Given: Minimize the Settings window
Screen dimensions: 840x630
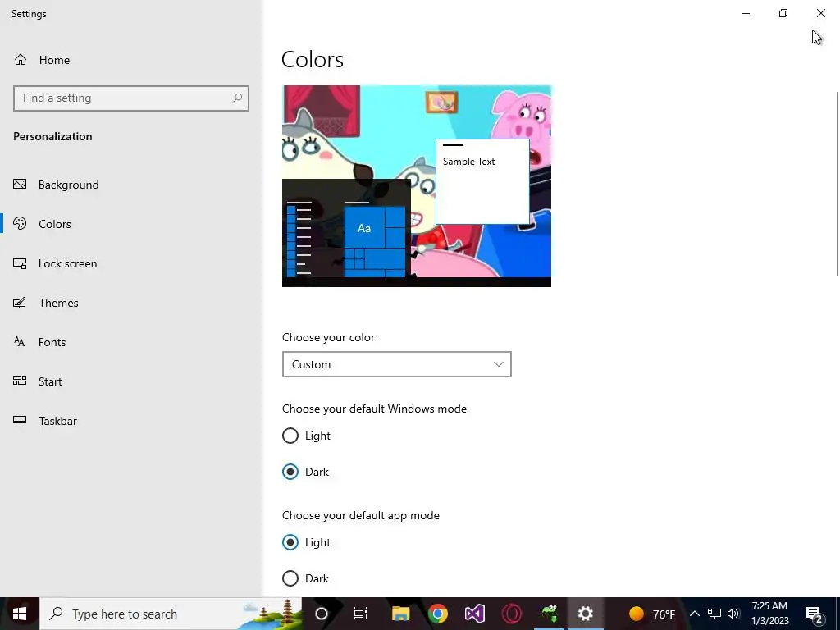Looking at the screenshot, I should click(x=746, y=13).
